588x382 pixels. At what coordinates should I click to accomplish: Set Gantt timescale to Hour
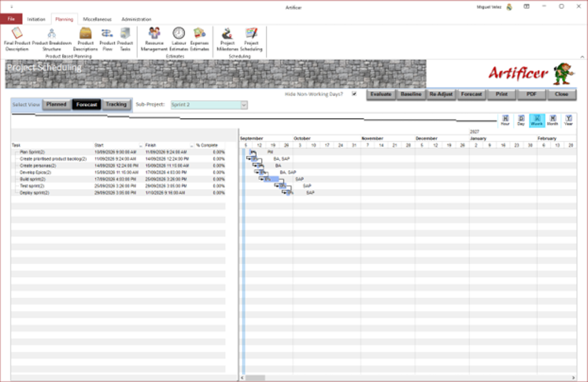(505, 120)
